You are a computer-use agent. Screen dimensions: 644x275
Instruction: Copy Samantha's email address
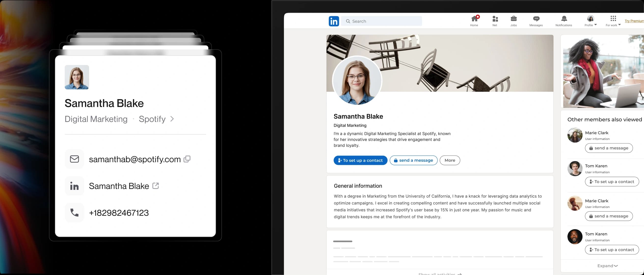pos(187,159)
